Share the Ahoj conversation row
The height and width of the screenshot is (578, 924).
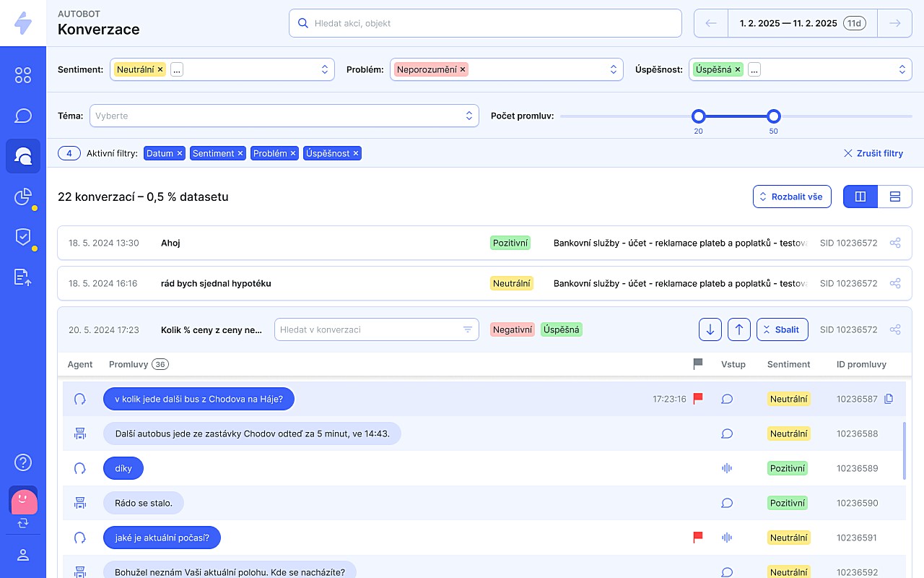pyautogui.click(x=895, y=243)
